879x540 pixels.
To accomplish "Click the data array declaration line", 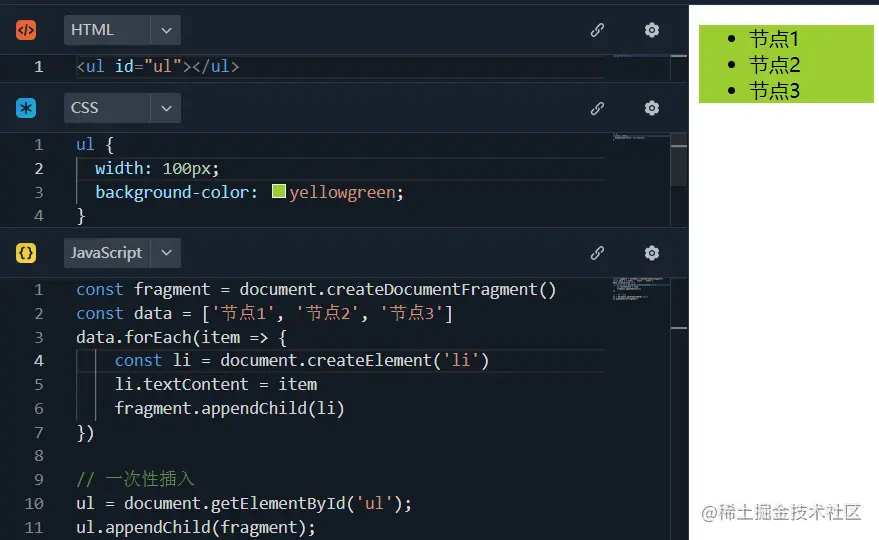I will coord(264,313).
